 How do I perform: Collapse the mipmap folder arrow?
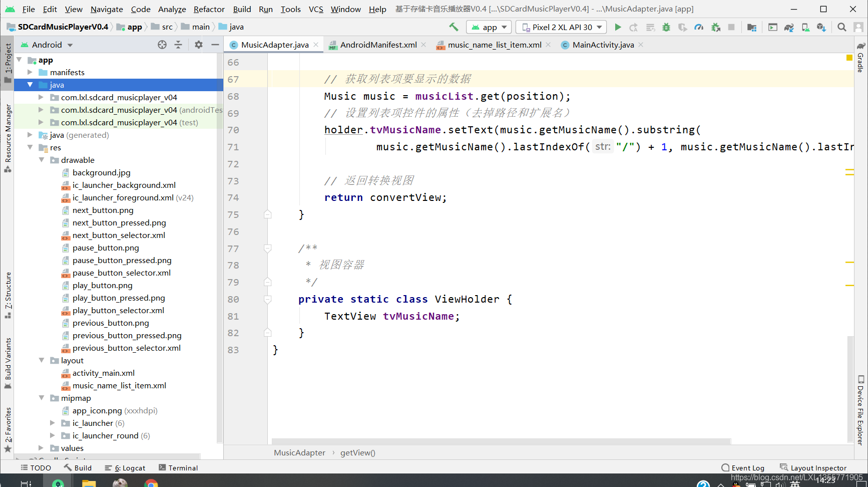[x=42, y=398]
